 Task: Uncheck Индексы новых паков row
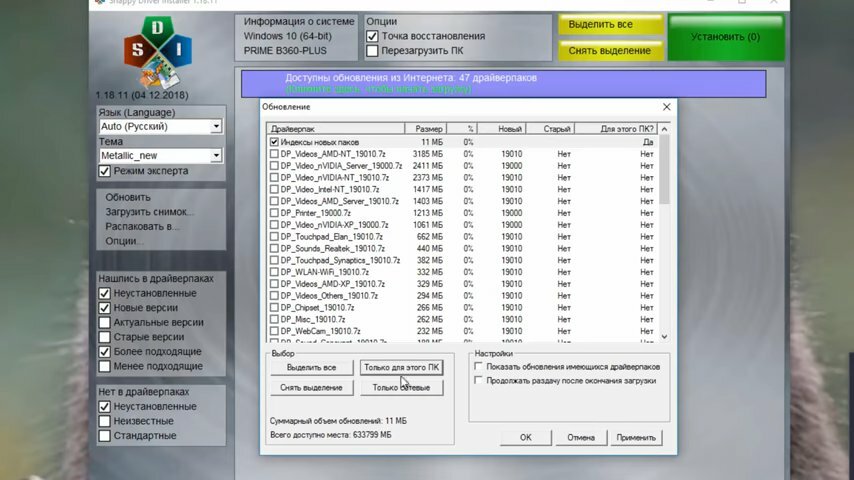point(274,142)
